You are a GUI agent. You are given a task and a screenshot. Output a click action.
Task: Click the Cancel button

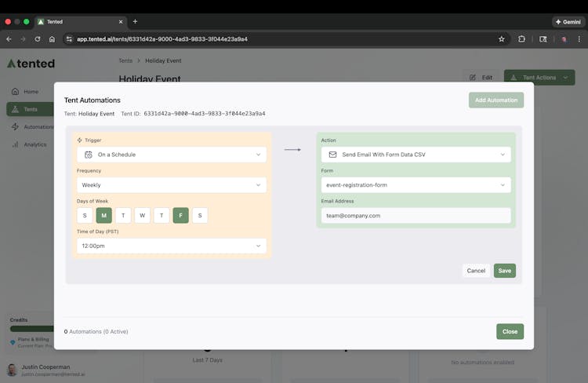pos(476,271)
